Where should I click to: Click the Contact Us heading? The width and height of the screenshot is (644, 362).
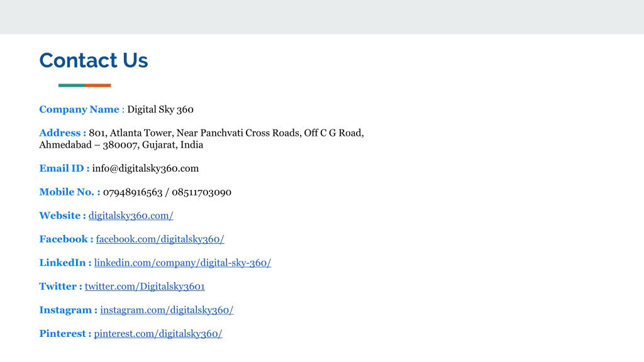click(x=93, y=60)
